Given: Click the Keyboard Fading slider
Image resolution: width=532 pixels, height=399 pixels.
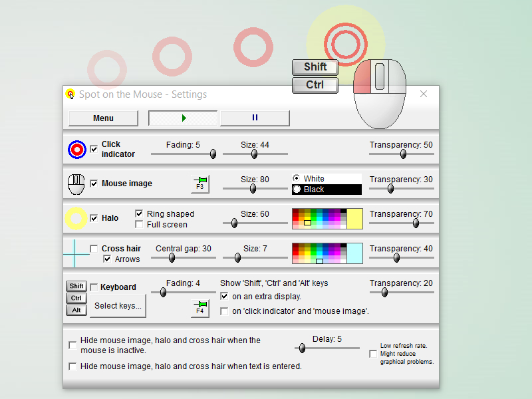Looking at the screenshot, I should point(184,292).
